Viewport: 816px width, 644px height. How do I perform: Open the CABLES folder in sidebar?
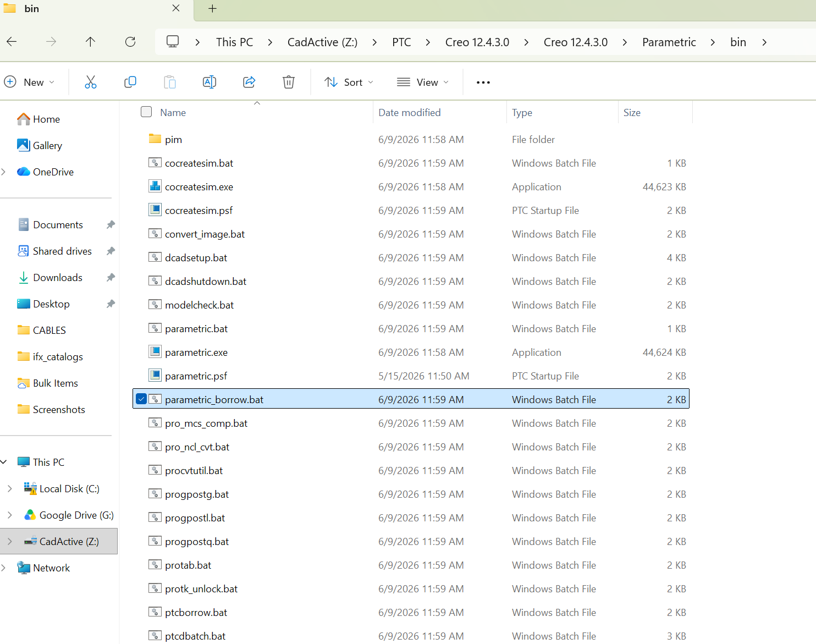pos(42,330)
